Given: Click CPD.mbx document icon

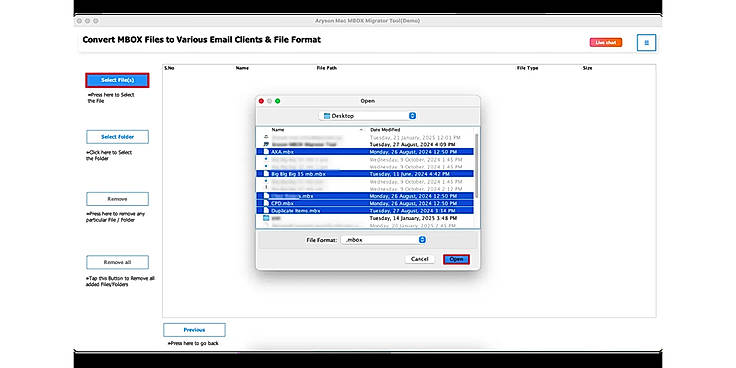Looking at the screenshot, I should point(266,203).
